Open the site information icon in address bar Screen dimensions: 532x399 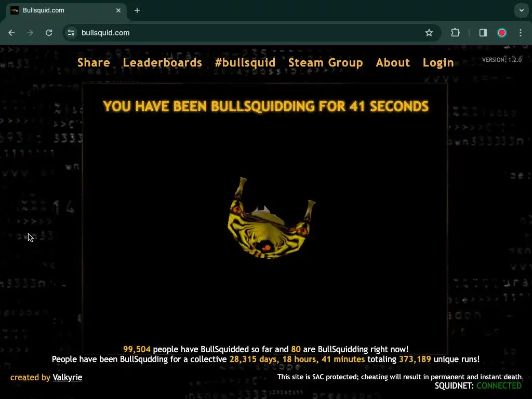(x=71, y=33)
